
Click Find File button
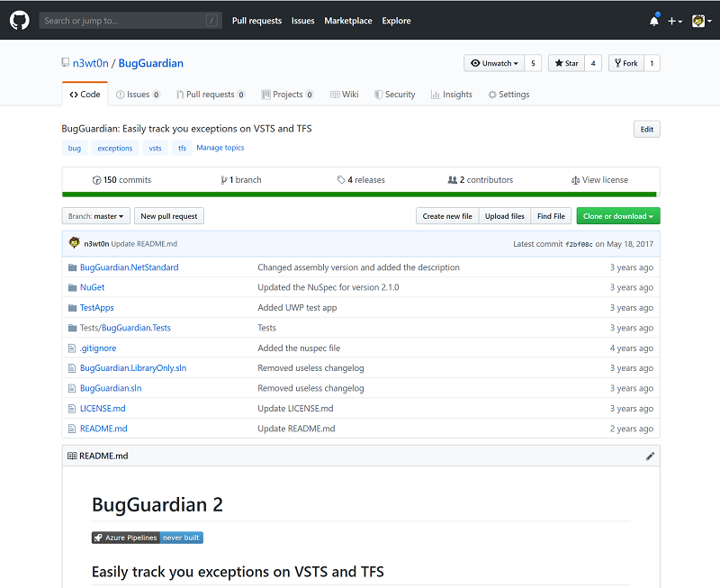(551, 216)
